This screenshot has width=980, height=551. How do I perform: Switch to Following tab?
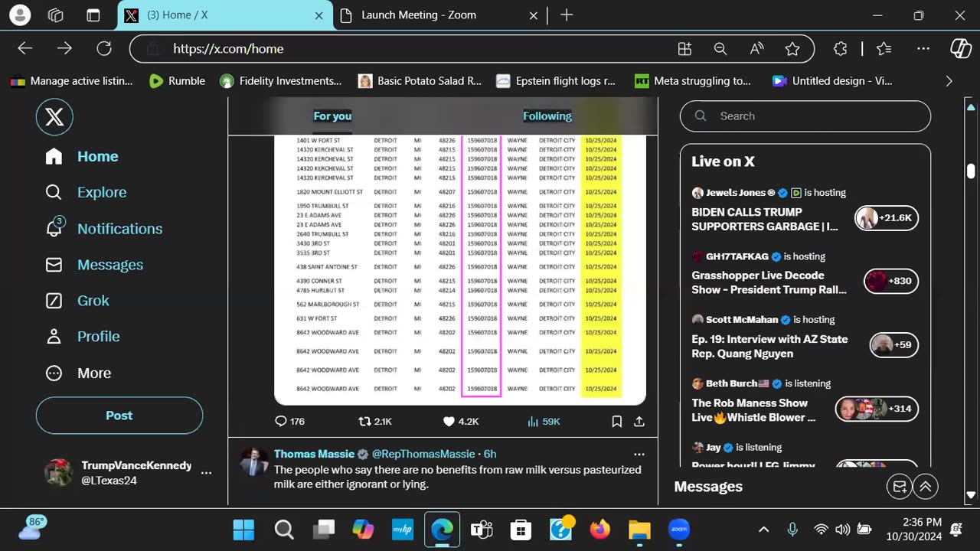(x=547, y=116)
